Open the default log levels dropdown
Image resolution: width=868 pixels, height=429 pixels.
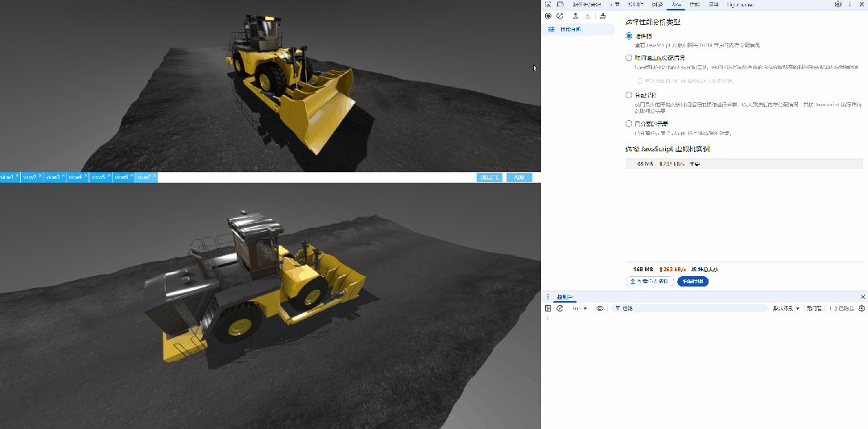click(x=786, y=308)
